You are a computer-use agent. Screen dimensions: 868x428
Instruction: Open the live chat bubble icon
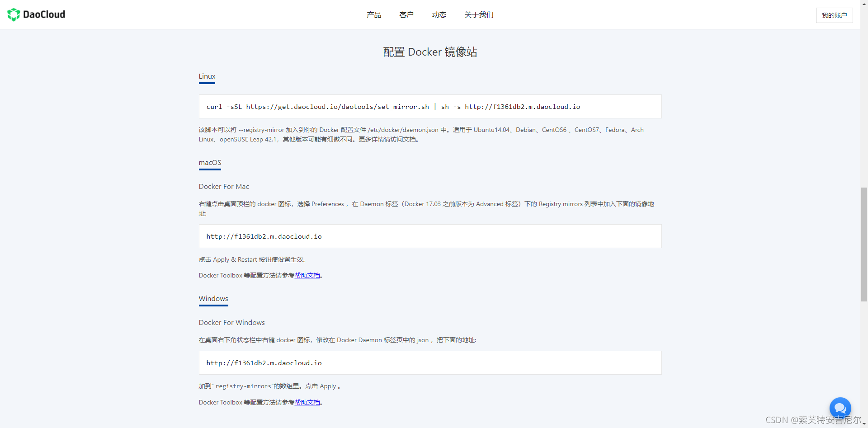[x=840, y=408]
